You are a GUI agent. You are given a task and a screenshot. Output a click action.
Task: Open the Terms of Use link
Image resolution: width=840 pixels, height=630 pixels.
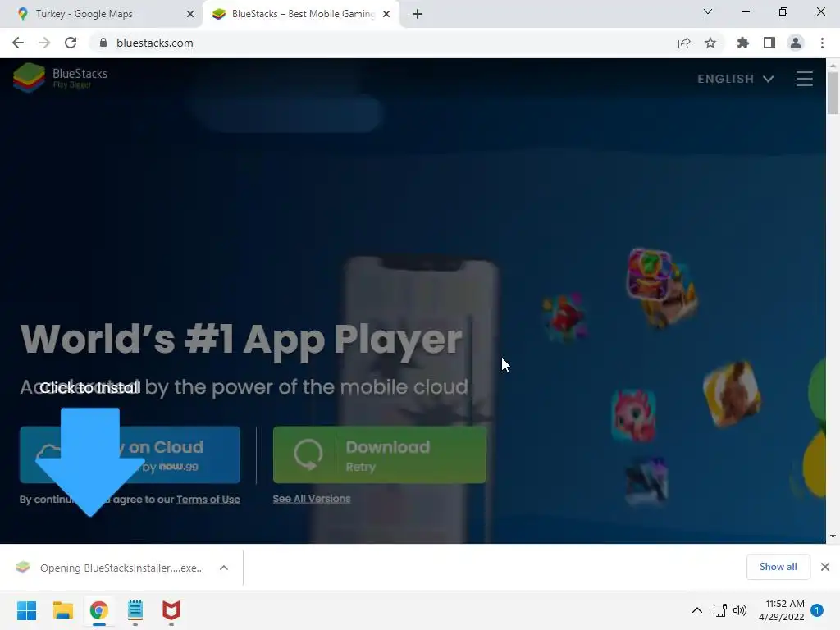tap(208, 500)
